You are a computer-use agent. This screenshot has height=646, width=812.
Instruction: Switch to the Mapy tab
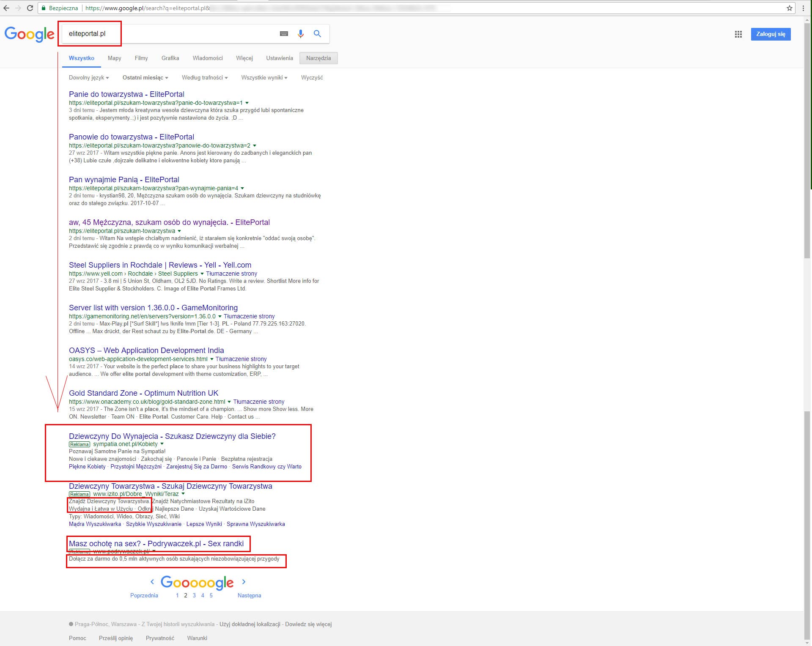(x=114, y=58)
